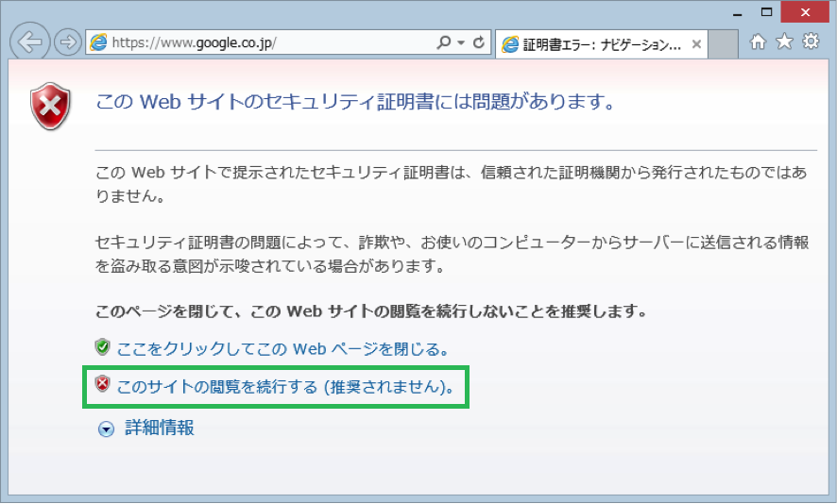Open a new tab with the blank tab button
This screenshot has height=504, width=837.
click(x=724, y=44)
